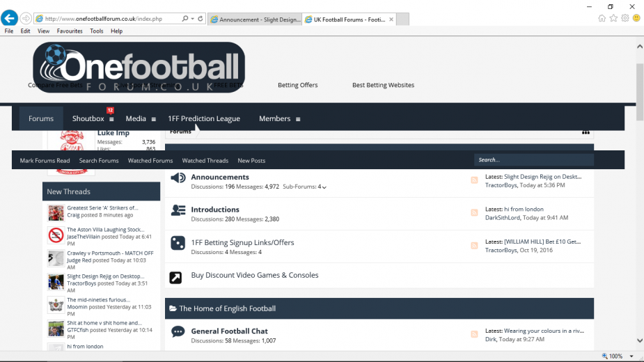Open avatar beside The Aston Villa Laughing Stock
644x362 pixels.
[x=56, y=235]
